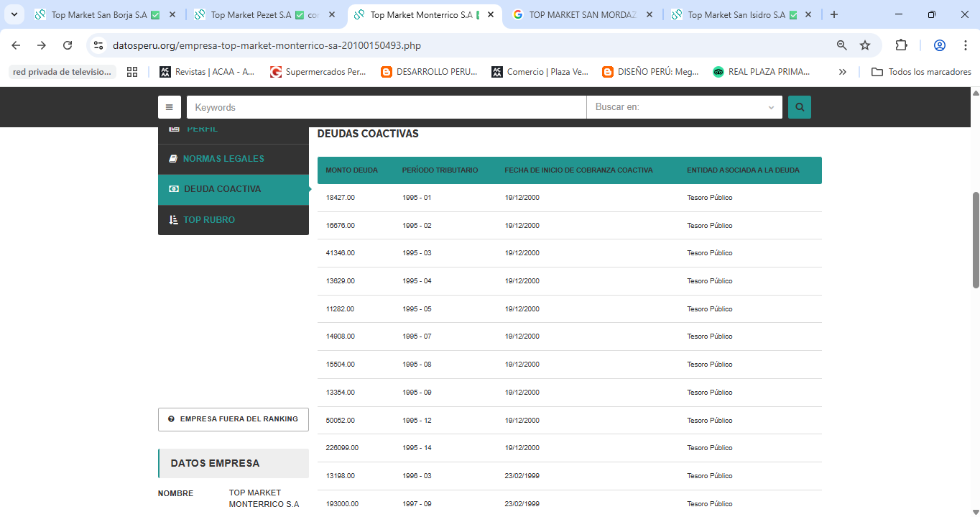Submit search with teal magnifier button
Screen dimensions: 980x517
click(x=800, y=107)
